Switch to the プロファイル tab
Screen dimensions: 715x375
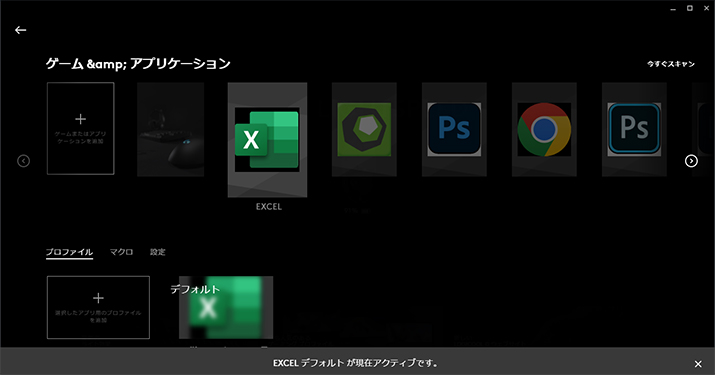point(69,252)
